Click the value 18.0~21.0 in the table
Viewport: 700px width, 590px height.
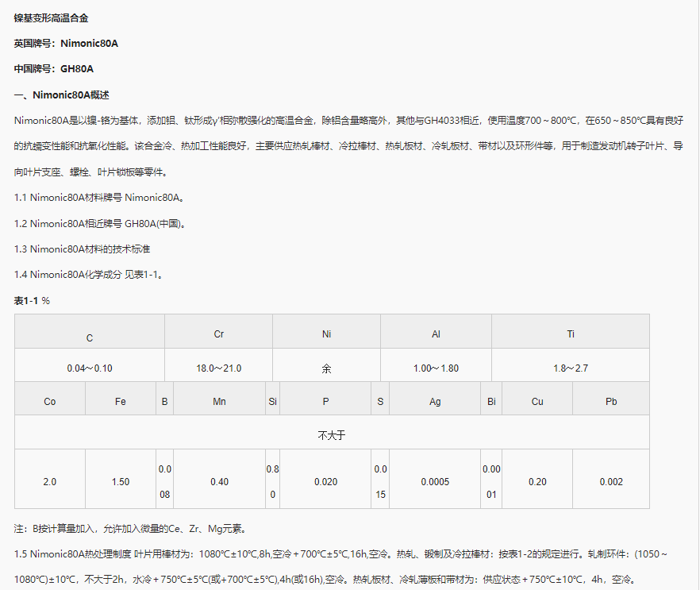[218, 366]
